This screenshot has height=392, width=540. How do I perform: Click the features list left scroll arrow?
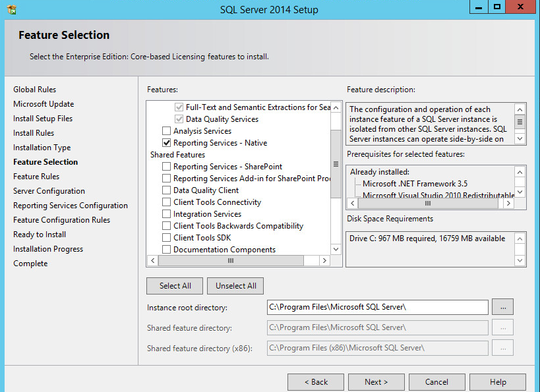pyautogui.click(x=153, y=260)
